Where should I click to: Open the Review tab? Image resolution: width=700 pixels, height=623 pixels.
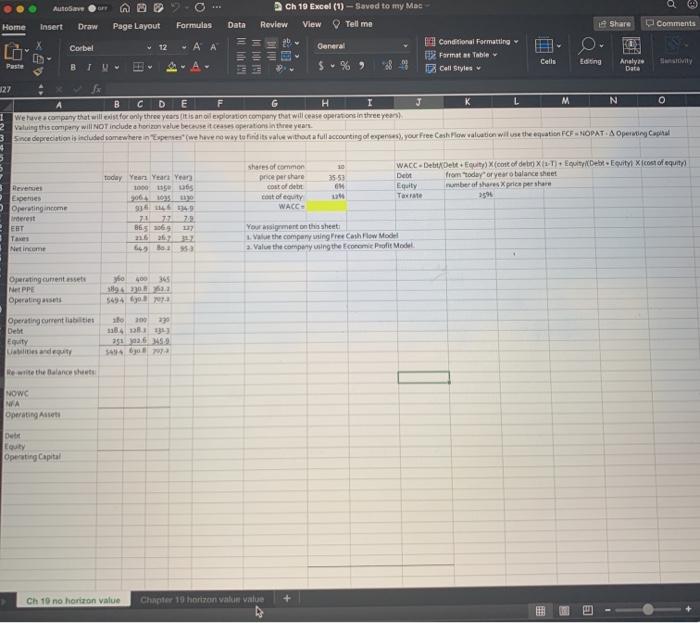[x=274, y=25]
